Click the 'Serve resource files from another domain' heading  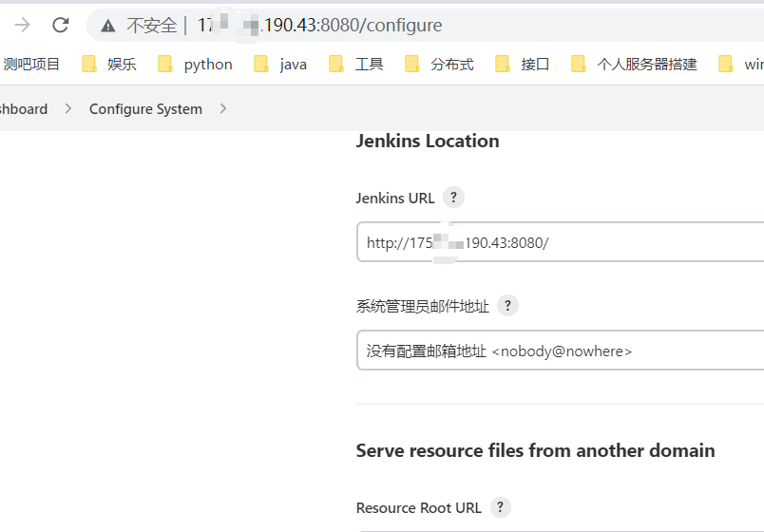click(x=536, y=450)
